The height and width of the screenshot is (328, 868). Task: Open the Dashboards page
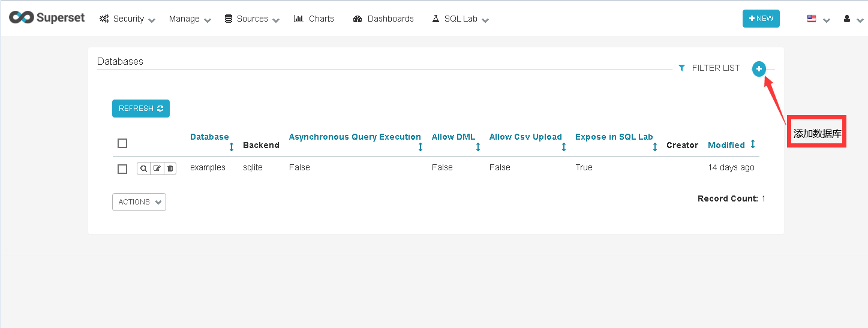click(x=383, y=19)
